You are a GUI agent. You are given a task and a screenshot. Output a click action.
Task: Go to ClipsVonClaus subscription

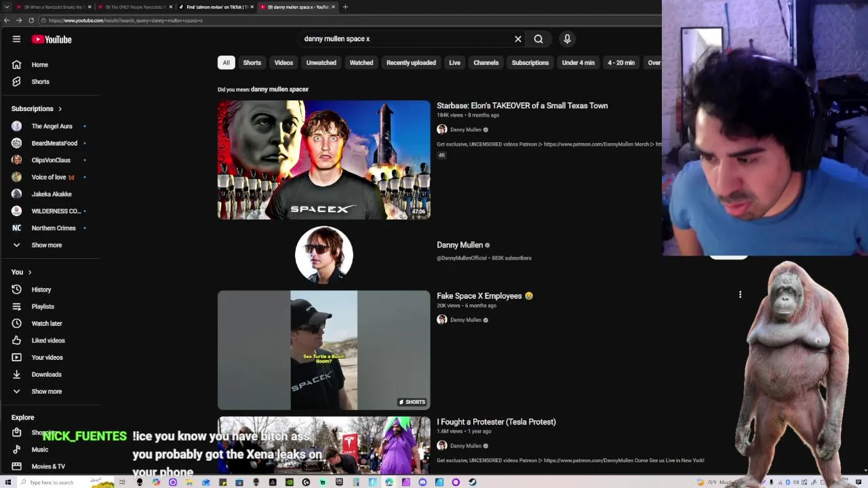click(x=50, y=160)
